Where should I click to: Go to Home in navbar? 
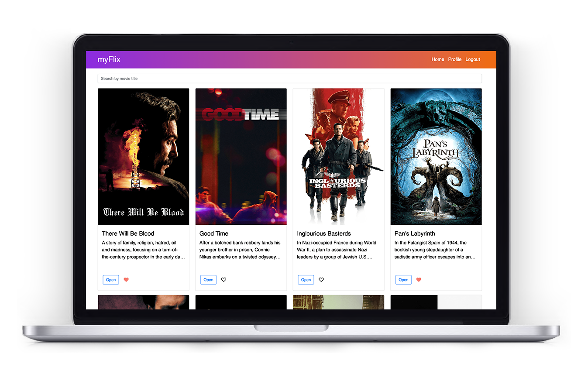(438, 59)
